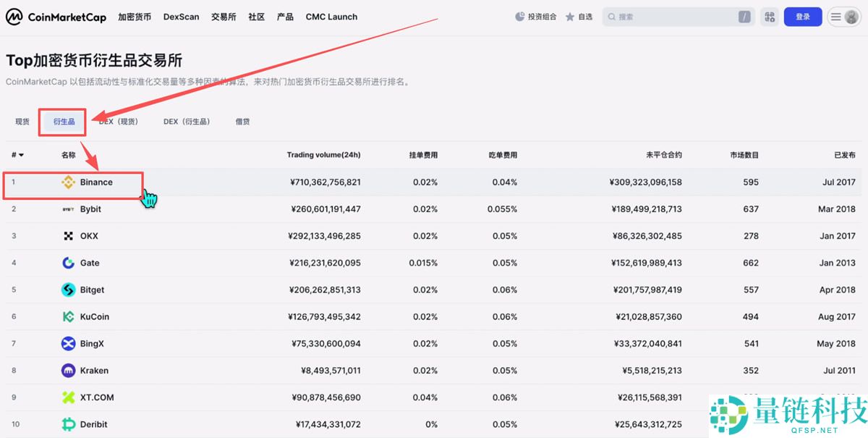Click the OKX exchange logo icon

(67, 235)
